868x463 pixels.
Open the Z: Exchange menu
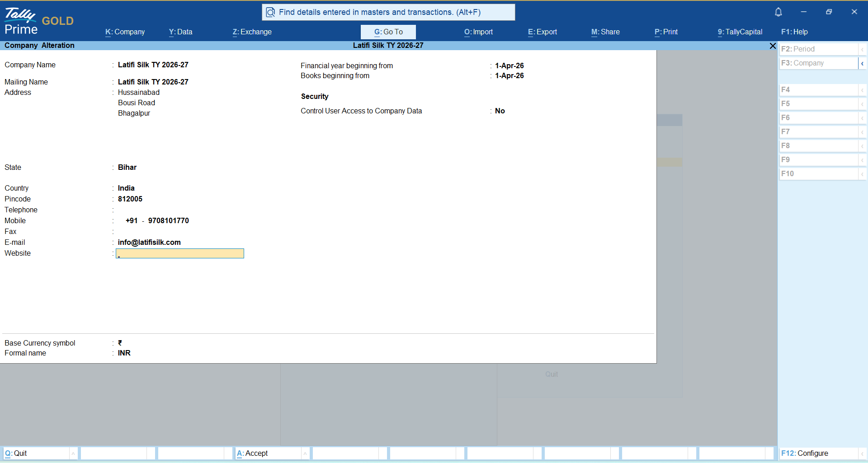pos(252,32)
